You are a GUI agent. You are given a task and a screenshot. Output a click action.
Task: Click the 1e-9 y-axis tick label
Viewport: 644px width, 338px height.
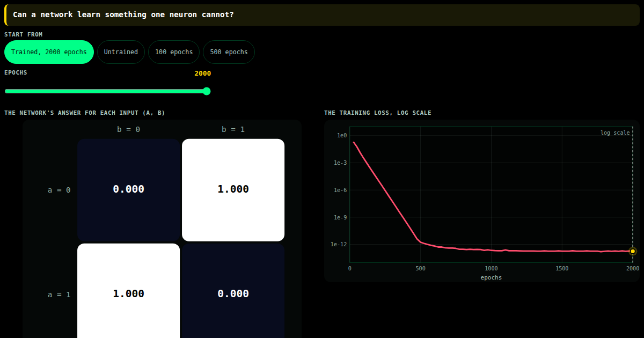click(340, 217)
